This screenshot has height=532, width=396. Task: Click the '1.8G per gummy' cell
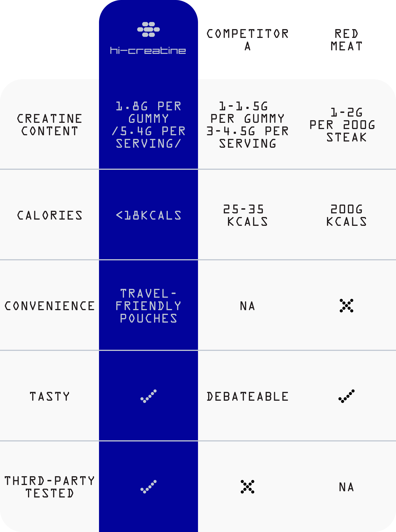pos(148,125)
